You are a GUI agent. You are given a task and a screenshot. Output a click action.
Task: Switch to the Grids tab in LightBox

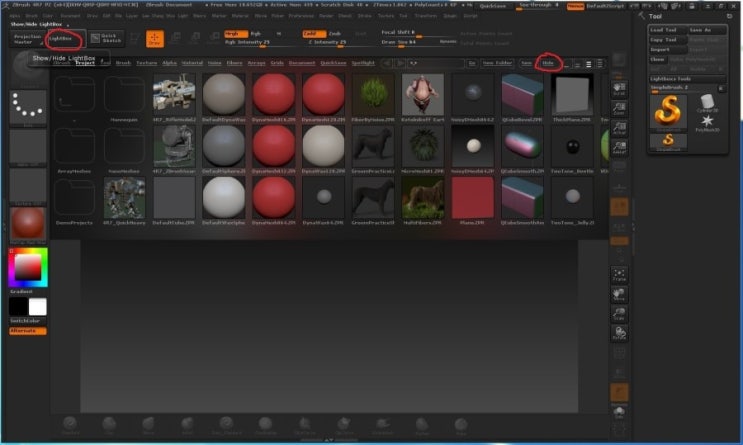277,63
